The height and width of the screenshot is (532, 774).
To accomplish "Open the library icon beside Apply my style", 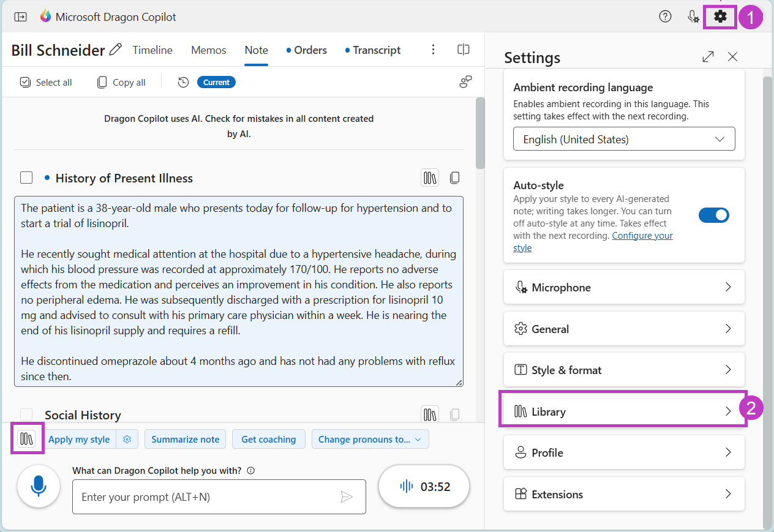I will 27,438.
